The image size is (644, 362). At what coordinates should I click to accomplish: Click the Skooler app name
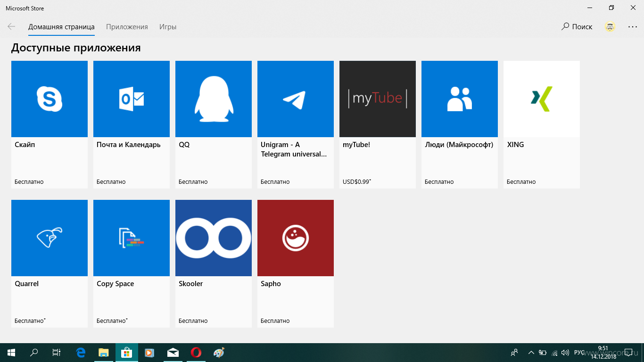pyautogui.click(x=191, y=284)
